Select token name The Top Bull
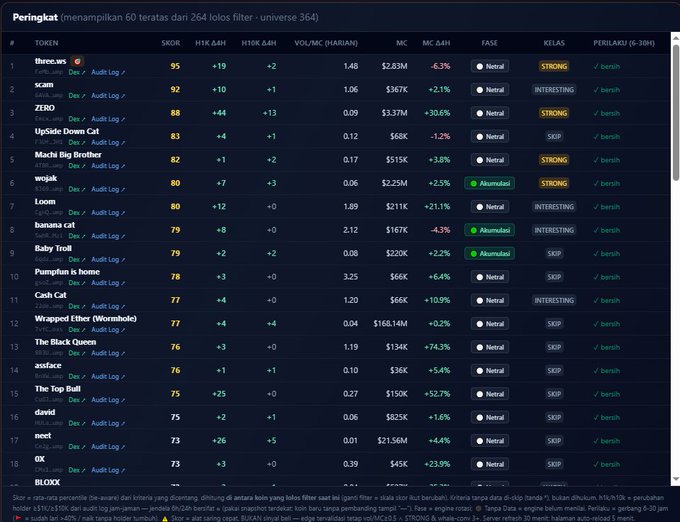The image size is (680, 522). coord(58,389)
